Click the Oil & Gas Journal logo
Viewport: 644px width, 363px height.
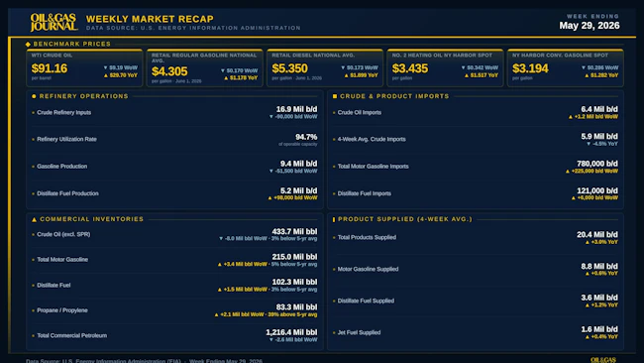pos(54,22)
